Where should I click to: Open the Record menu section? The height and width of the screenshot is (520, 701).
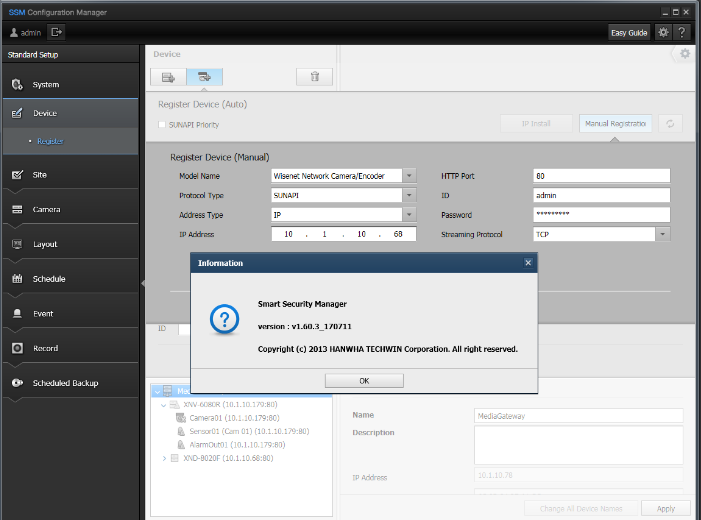click(x=71, y=348)
